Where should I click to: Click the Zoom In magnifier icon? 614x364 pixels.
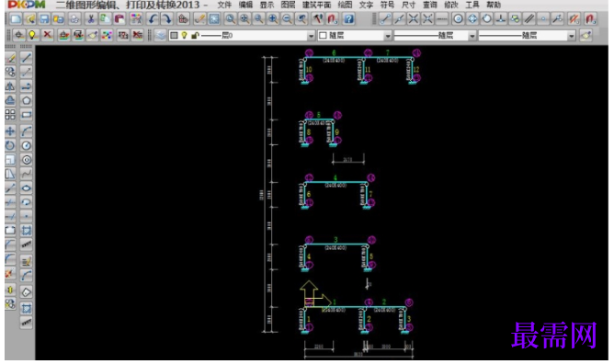tap(273, 18)
